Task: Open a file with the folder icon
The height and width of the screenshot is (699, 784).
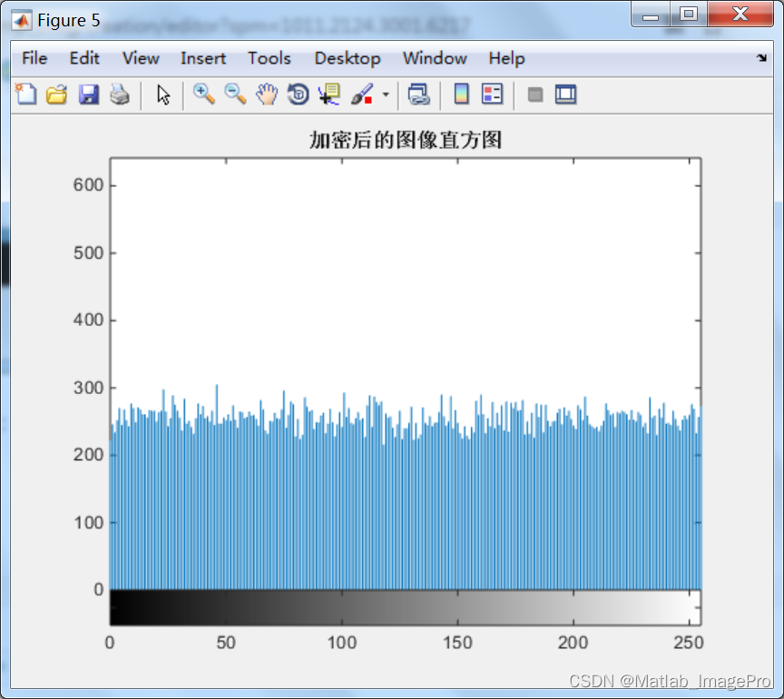Action: click(56, 94)
